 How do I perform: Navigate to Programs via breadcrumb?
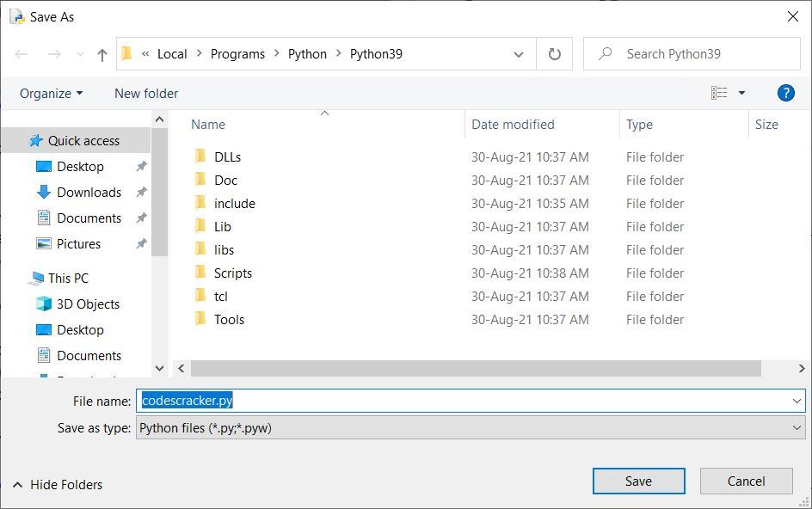pos(237,53)
